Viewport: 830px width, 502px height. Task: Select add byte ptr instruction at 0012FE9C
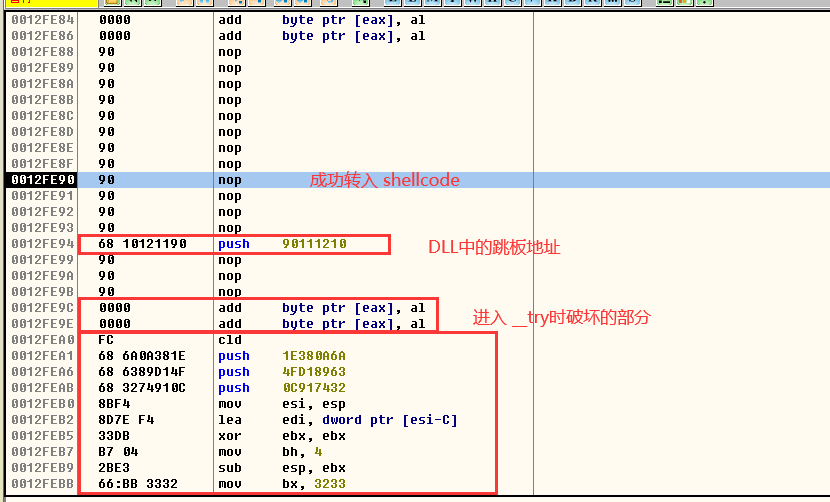[x=320, y=308]
